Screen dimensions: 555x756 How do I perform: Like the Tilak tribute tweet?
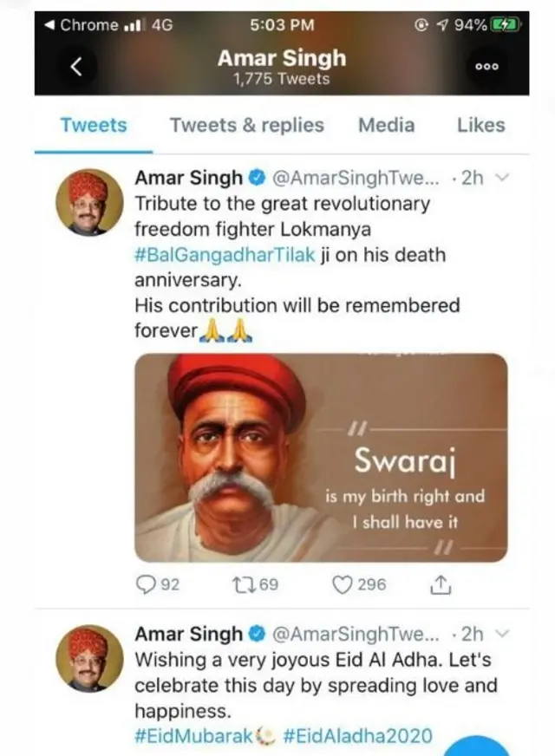coord(343,583)
